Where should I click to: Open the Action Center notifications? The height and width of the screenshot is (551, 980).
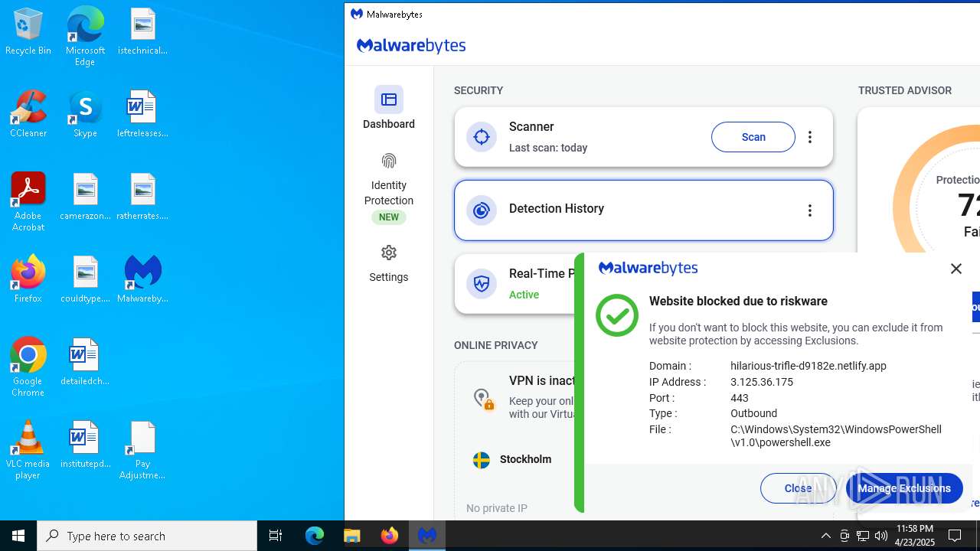point(955,536)
